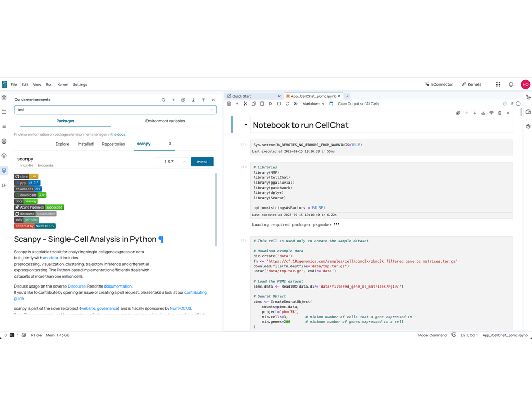Clone the test conda environment

point(183,100)
